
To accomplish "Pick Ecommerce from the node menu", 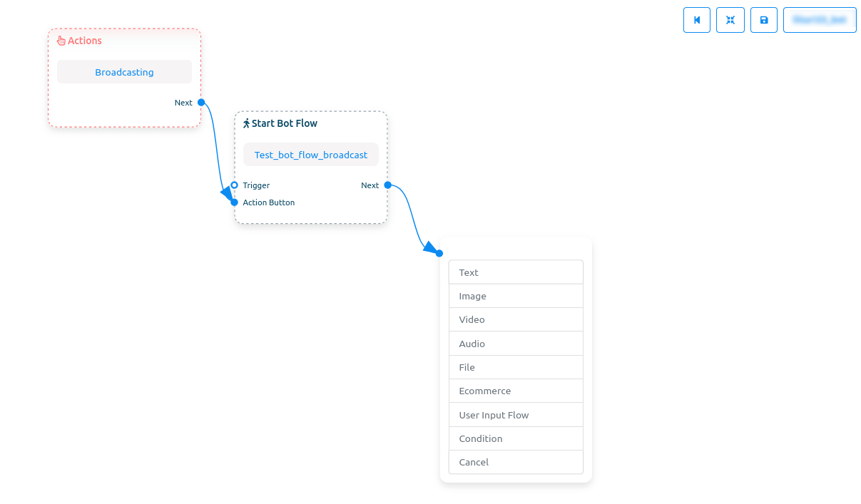I will [516, 391].
